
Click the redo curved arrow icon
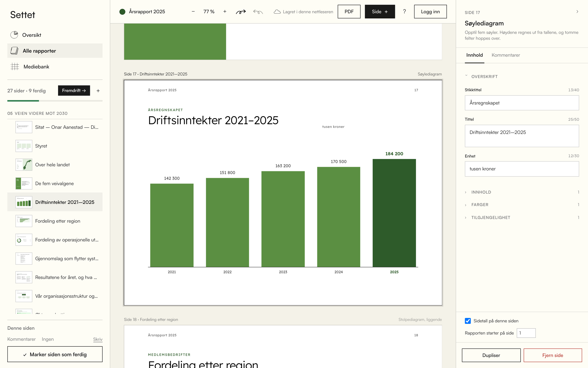(x=241, y=12)
